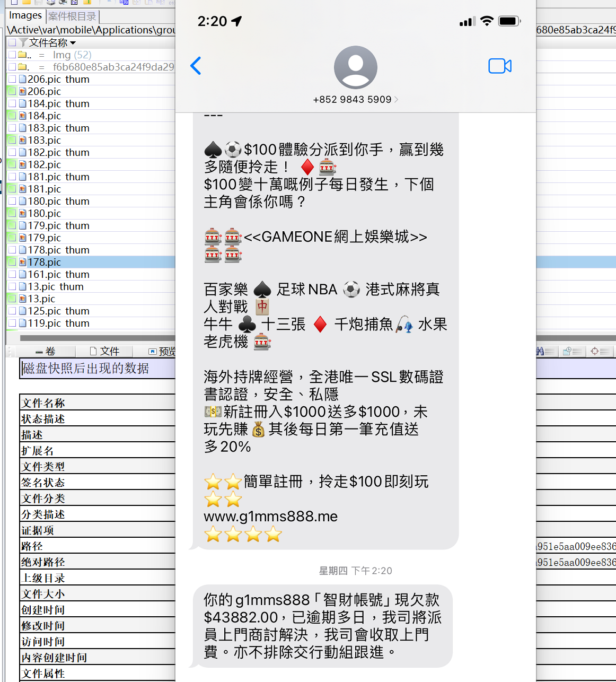The width and height of the screenshot is (616, 682).
Task: Click the document icon of 161.pic thum
Action: tap(23, 274)
